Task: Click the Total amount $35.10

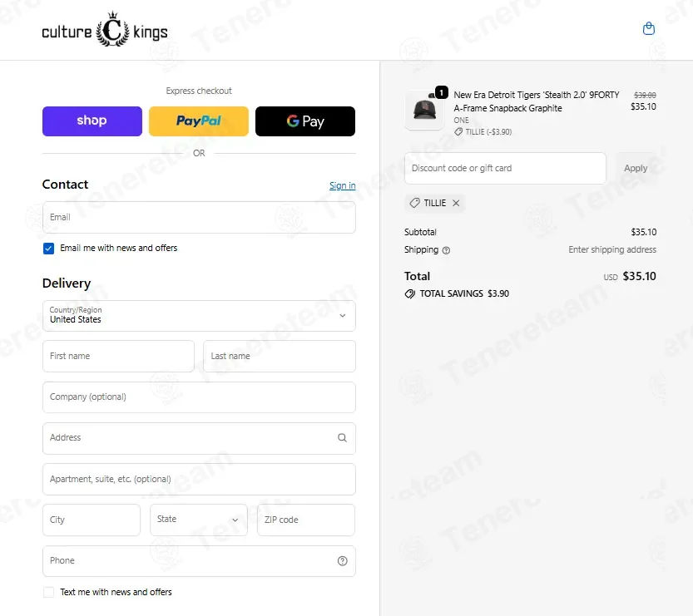Action: [x=639, y=277]
